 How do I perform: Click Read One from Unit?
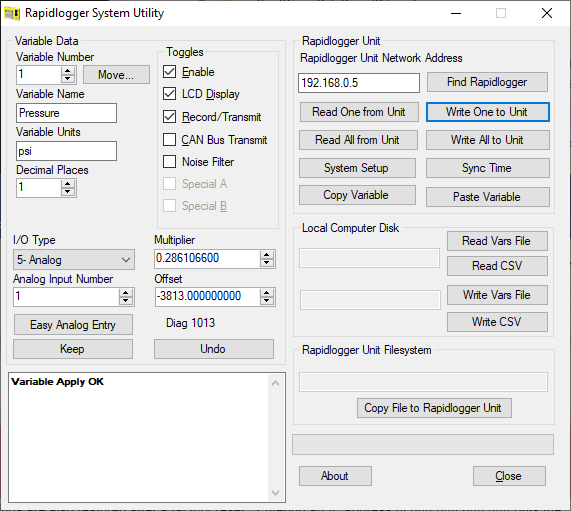(x=359, y=112)
